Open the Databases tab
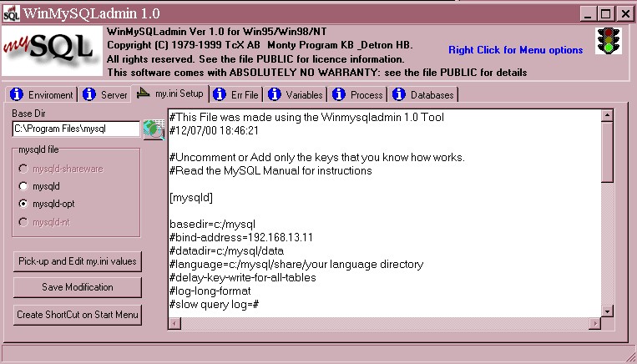This screenshot has width=637, height=364. click(422, 94)
